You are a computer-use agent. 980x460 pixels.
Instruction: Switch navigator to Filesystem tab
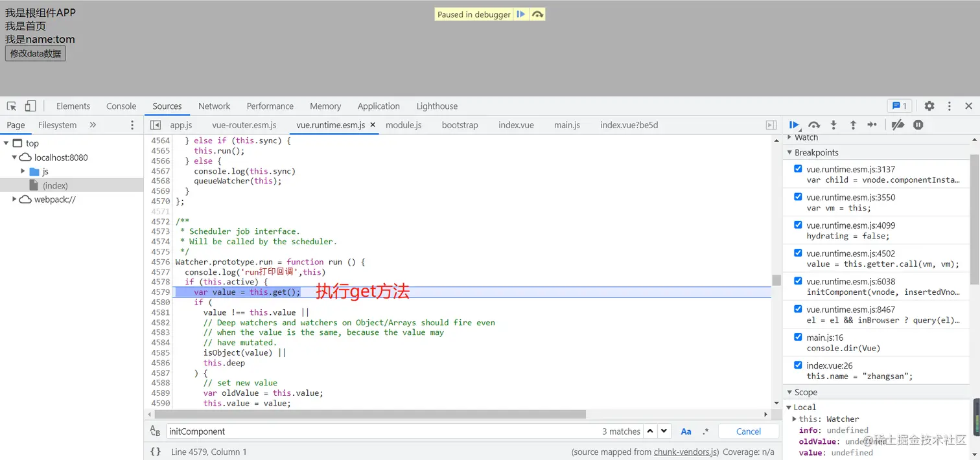point(57,125)
